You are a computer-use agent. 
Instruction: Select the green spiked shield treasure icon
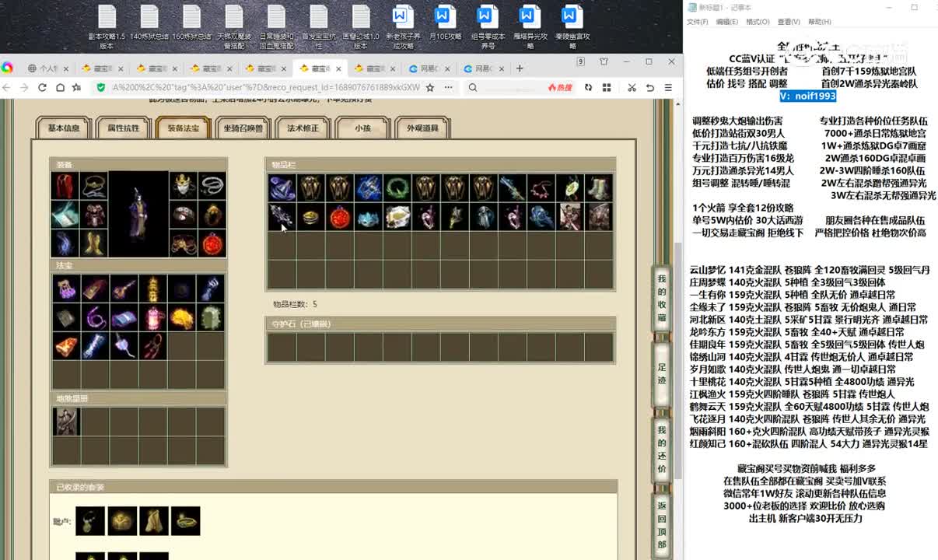tap(209, 317)
